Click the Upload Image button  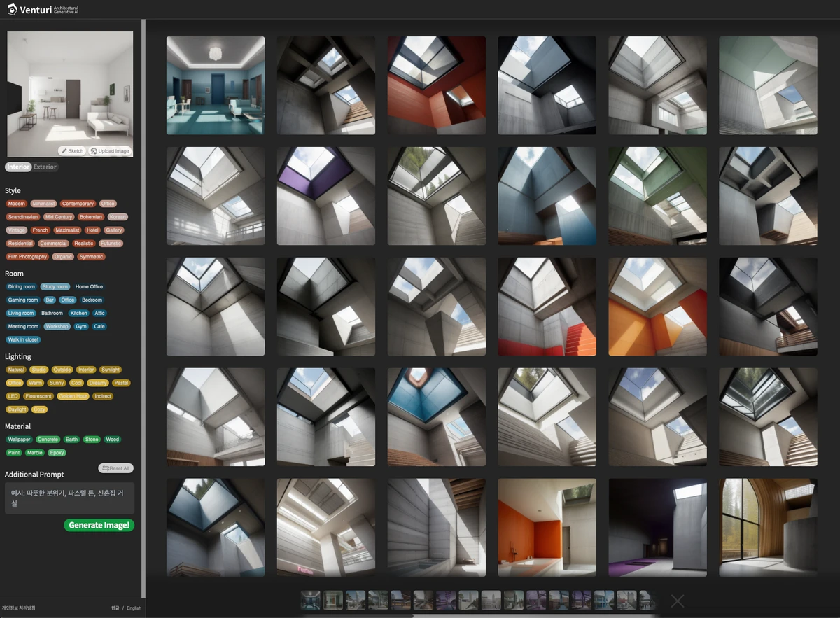pyautogui.click(x=110, y=151)
